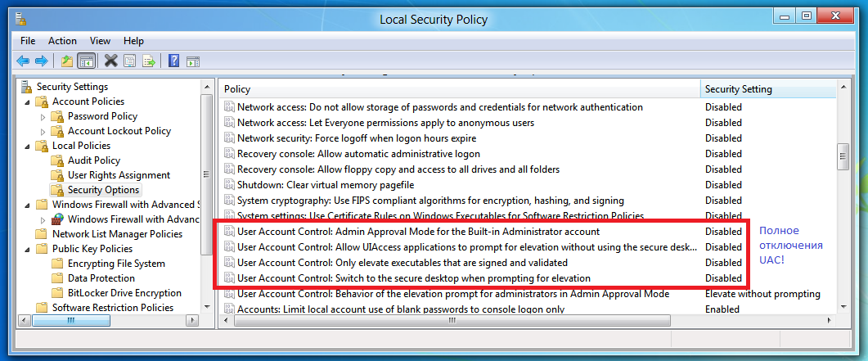The width and height of the screenshot is (868, 361).
Task: Open Properties via the toolbar icon
Action: pos(130,61)
